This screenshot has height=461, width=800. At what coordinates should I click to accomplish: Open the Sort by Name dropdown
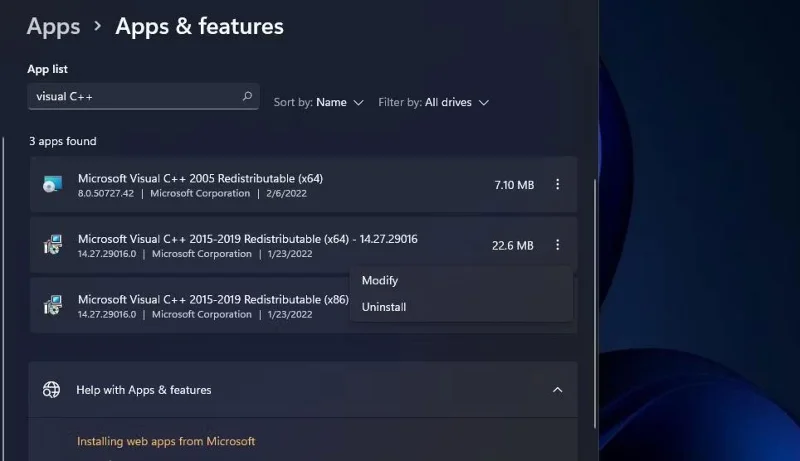[318, 102]
